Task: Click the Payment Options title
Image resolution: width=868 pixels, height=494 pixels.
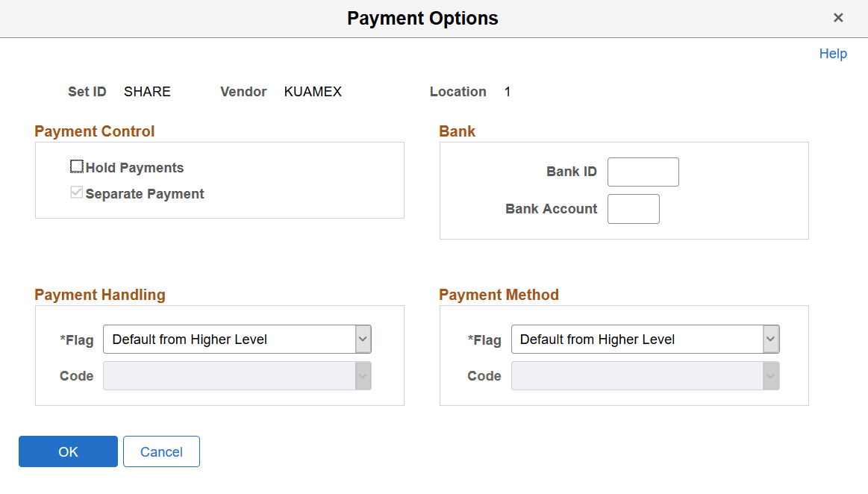Action: click(x=422, y=18)
